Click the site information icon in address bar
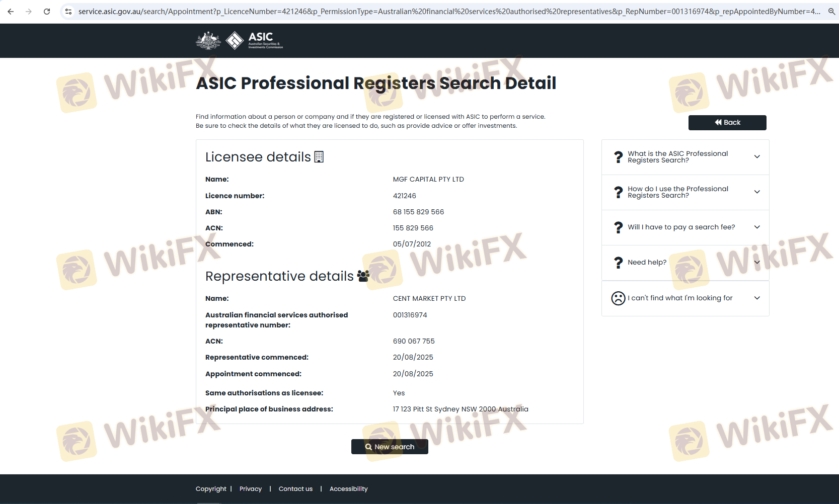 pyautogui.click(x=68, y=12)
